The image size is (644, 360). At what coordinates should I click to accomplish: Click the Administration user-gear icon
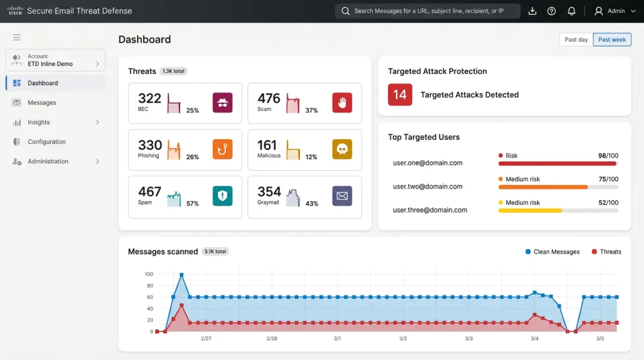point(17,161)
